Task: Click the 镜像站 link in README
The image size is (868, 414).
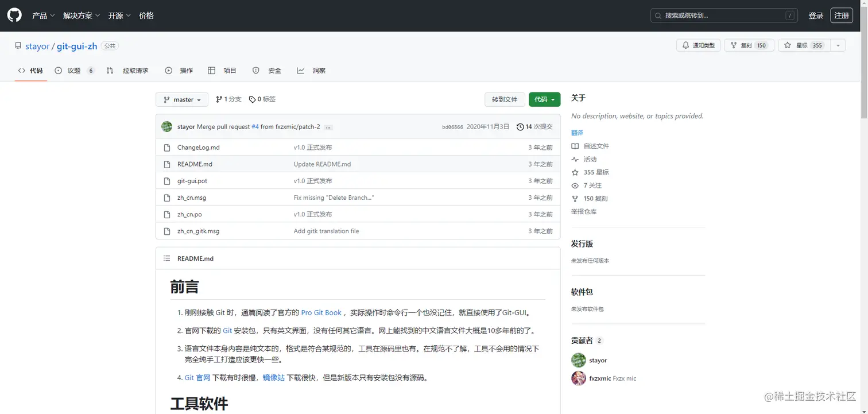Action: pos(274,378)
